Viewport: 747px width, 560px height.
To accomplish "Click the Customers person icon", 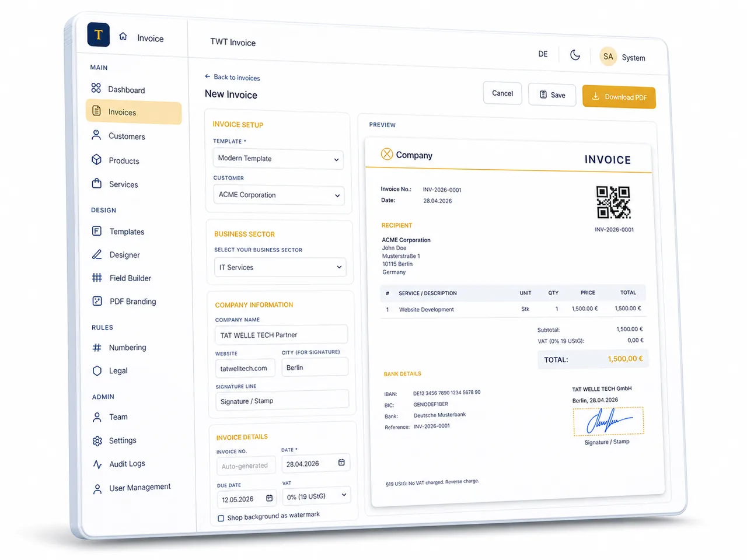I will click(x=96, y=135).
